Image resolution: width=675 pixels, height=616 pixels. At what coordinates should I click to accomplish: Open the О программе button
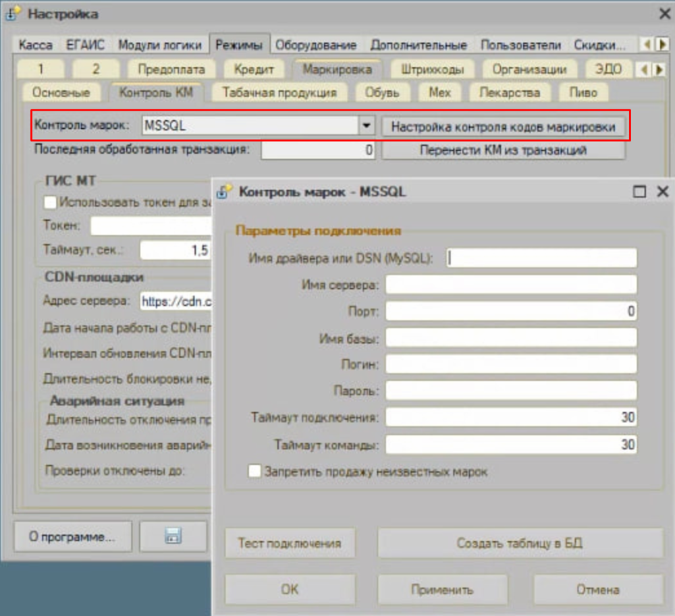[72, 537]
